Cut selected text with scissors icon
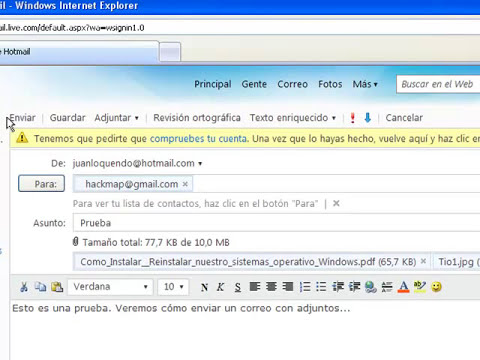 click(24, 287)
